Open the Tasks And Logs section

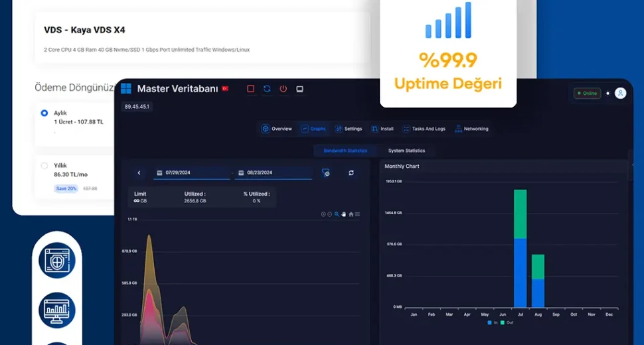coord(424,129)
